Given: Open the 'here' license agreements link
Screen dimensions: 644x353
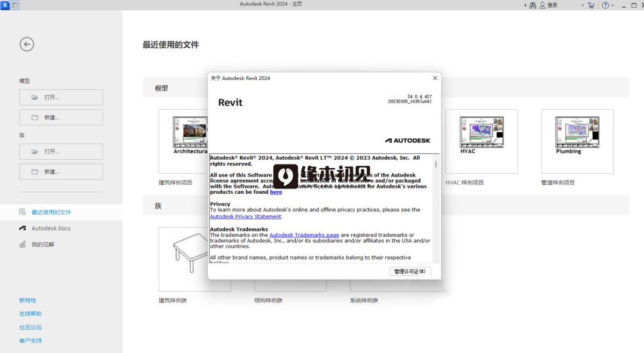Looking at the screenshot, I should click(276, 192).
